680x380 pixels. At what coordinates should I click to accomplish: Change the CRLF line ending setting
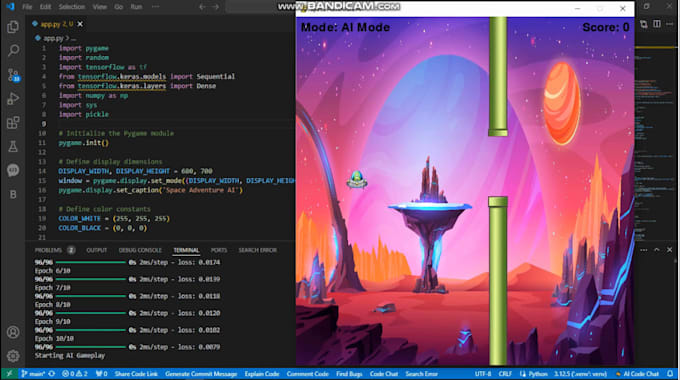click(x=505, y=374)
